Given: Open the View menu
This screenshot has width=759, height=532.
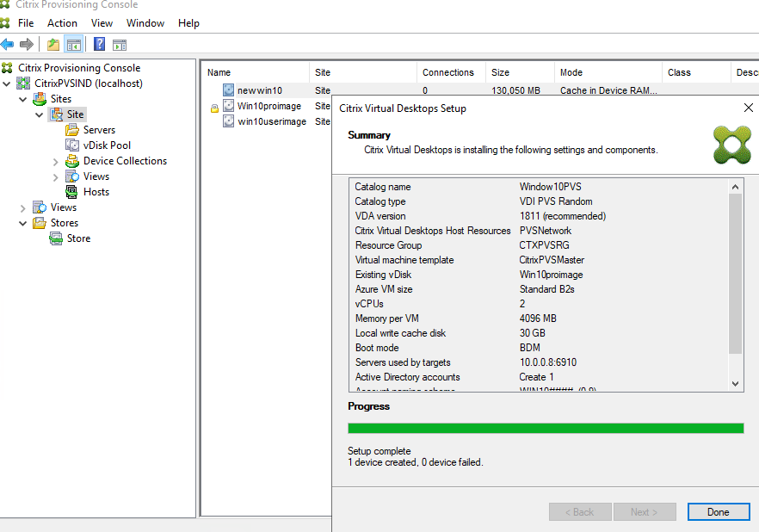Looking at the screenshot, I should point(102,23).
